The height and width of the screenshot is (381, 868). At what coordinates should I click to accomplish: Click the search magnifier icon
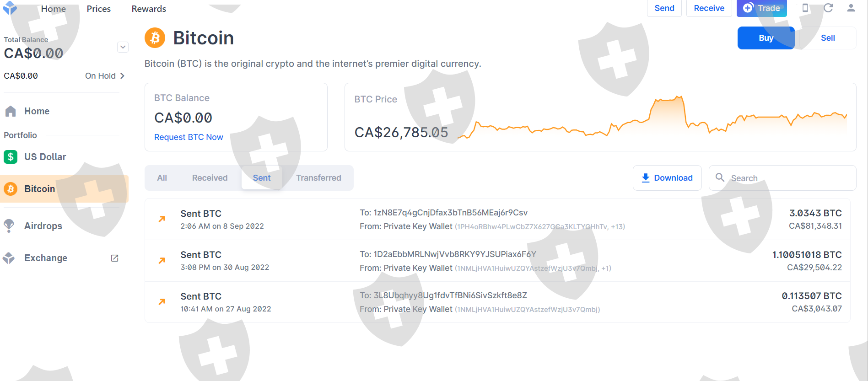[x=720, y=177]
